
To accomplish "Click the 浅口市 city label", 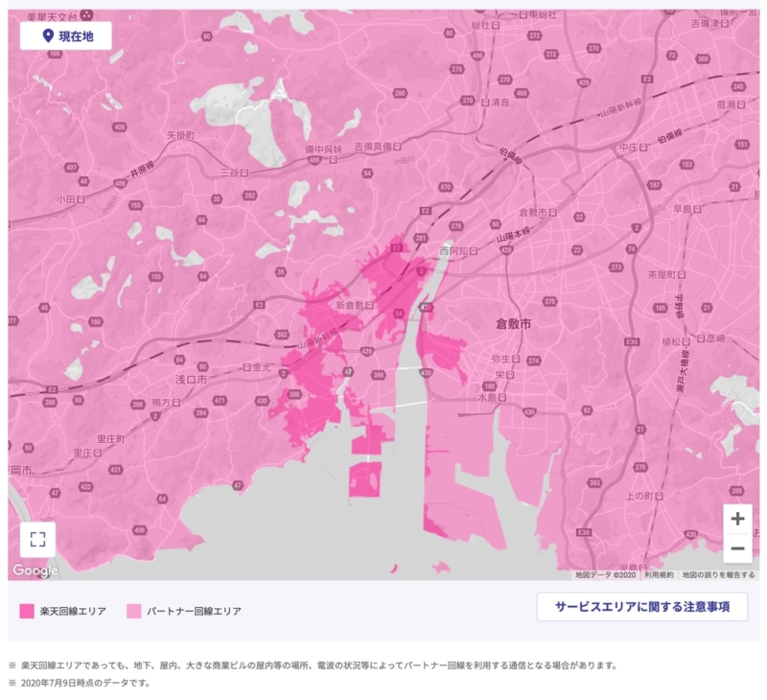I will tap(191, 380).
